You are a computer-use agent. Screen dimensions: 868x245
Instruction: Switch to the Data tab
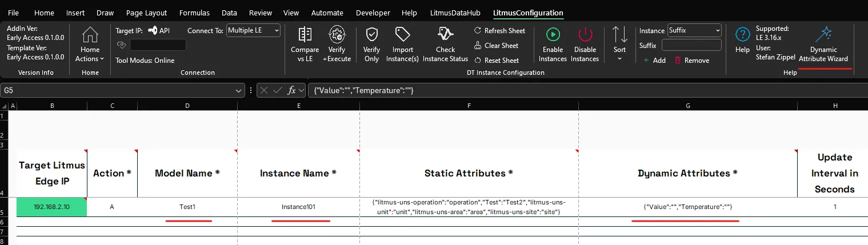[x=229, y=13]
